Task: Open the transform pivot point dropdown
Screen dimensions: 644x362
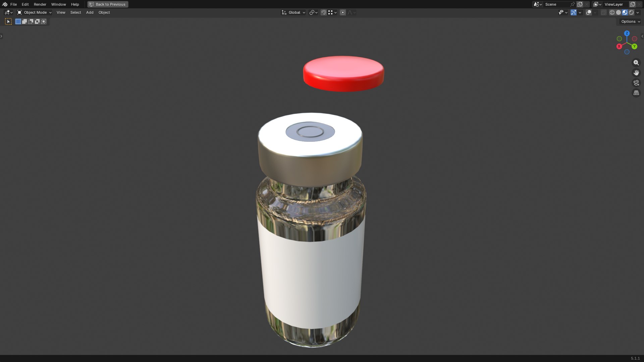Action: click(x=313, y=12)
